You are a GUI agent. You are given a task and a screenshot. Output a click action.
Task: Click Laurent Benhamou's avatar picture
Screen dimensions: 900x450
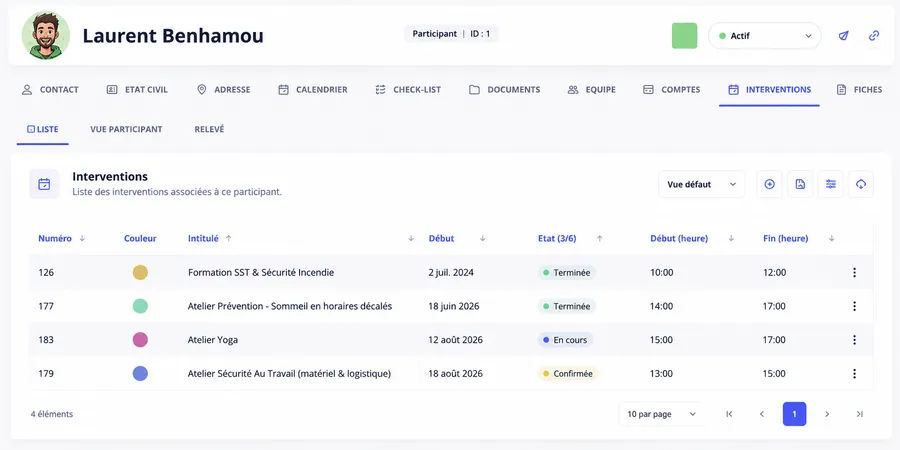[x=46, y=36]
